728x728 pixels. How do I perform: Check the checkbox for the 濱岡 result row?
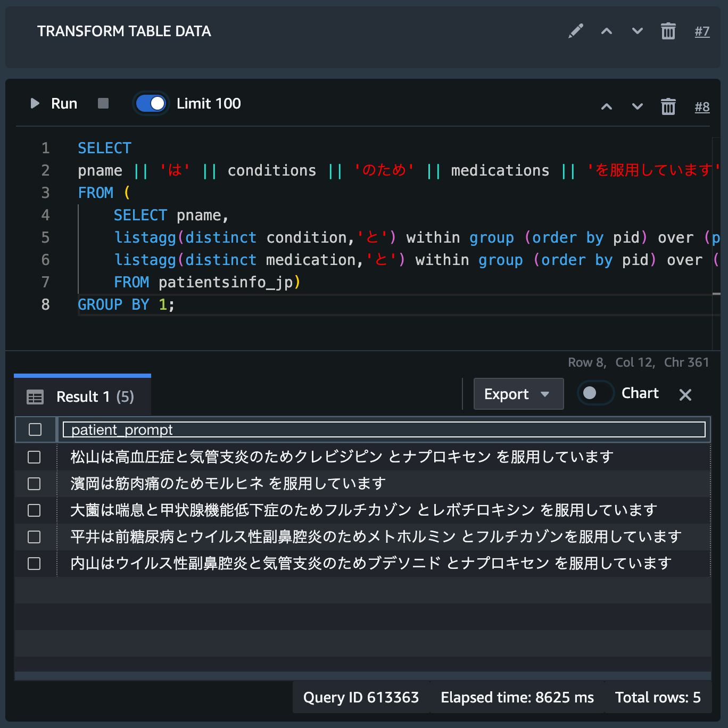point(34,484)
